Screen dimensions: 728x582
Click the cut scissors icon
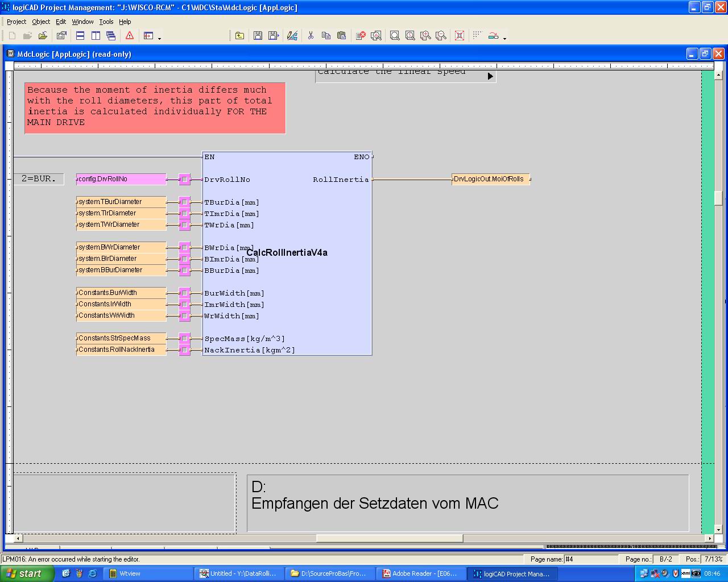point(311,36)
